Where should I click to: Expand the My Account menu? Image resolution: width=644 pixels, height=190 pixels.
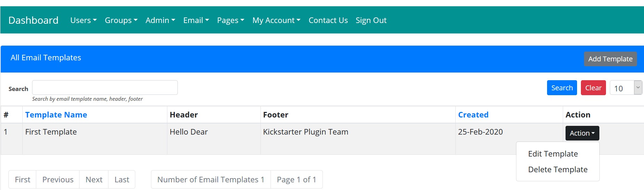pos(276,20)
